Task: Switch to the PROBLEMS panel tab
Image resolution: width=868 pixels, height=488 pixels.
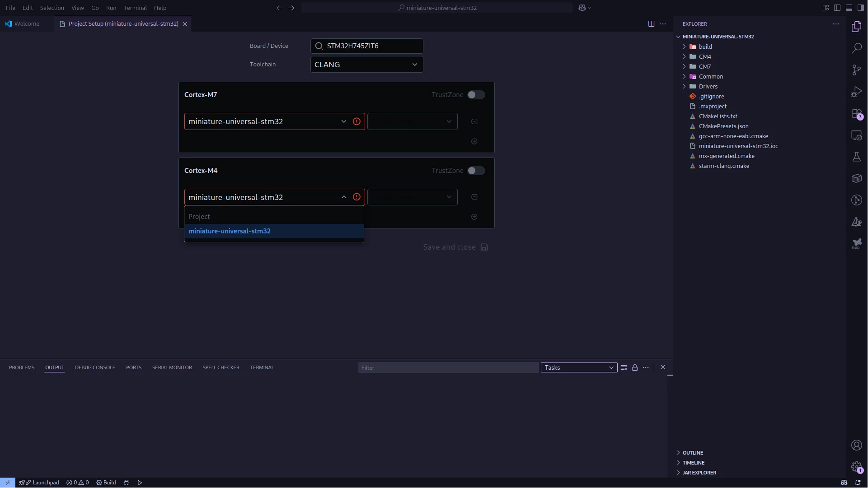Action: pos(22,368)
